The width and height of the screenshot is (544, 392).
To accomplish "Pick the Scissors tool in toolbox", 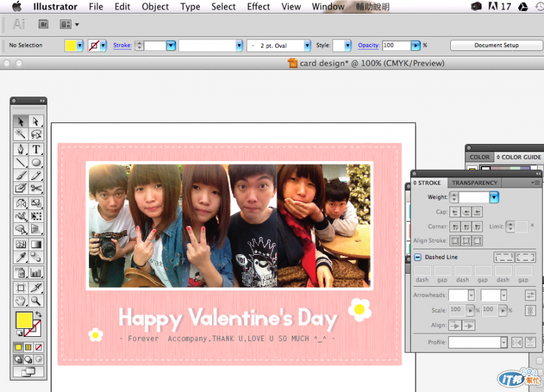I will pyautogui.click(x=36, y=188).
